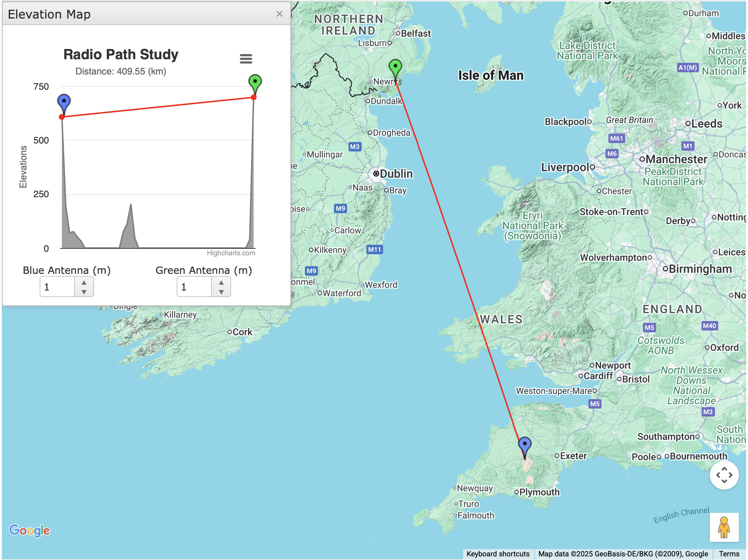Decrease Blue Antenna height with down arrow
This screenshot has height=560, width=748.
pyautogui.click(x=84, y=292)
